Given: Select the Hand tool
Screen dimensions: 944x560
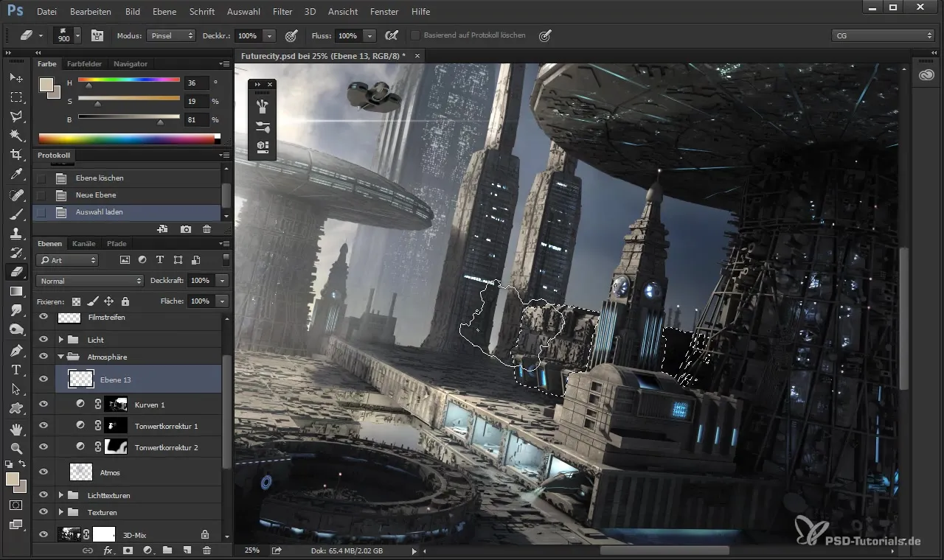Looking at the screenshot, I should coord(15,429).
